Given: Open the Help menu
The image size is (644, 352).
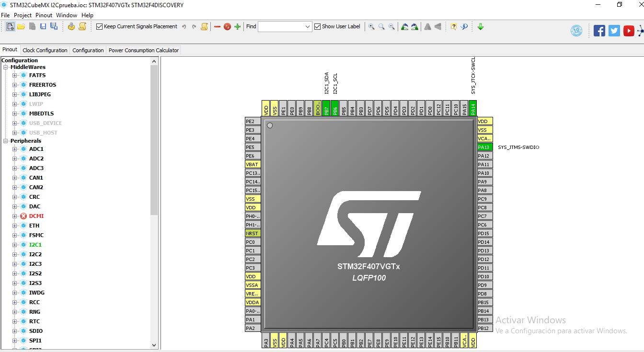Looking at the screenshot, I should (x=87, y=15).
